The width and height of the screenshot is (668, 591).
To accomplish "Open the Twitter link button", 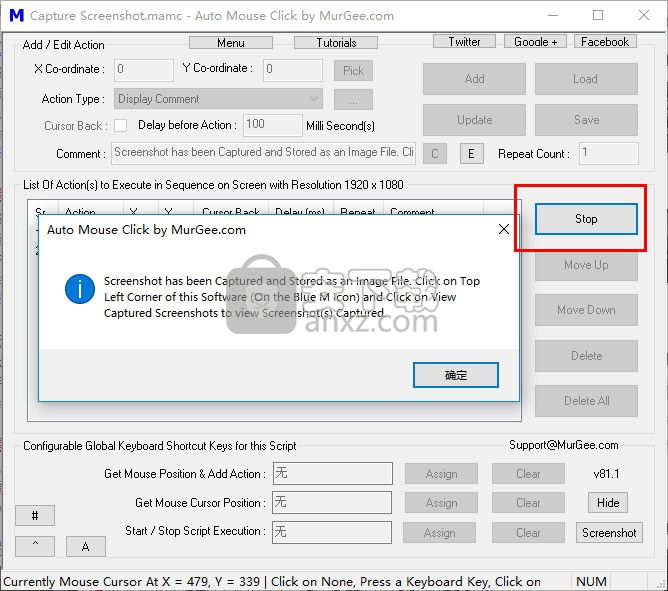I will point(464,42).
